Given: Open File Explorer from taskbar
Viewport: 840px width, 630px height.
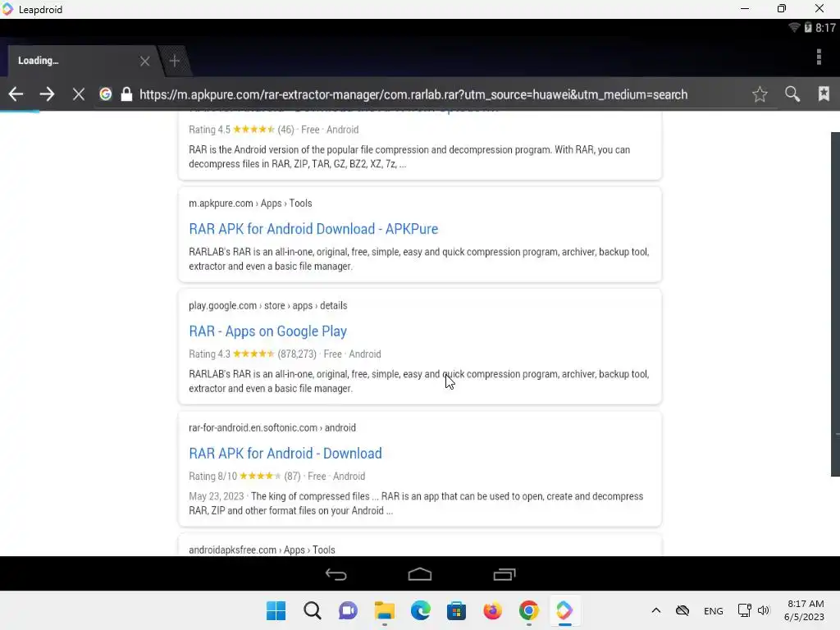Looking at the screenshot, I should 385,610.
